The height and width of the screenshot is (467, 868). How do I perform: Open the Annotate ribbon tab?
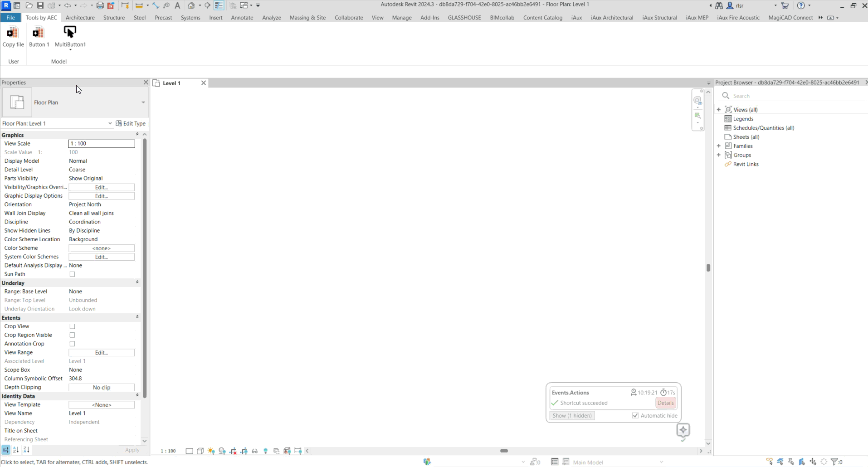[242, 17]
